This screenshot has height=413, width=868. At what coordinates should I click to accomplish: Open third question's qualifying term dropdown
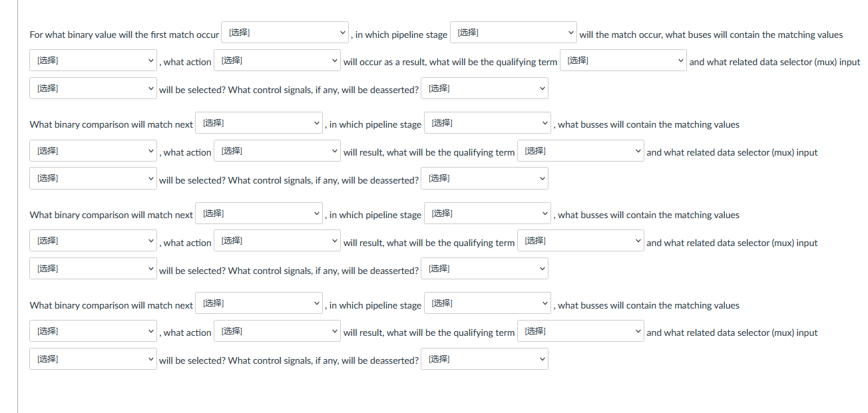tap(580, 241)
